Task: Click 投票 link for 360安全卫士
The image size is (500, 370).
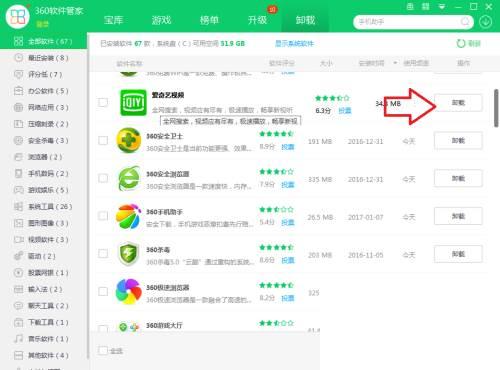Action: pos(288,146)
